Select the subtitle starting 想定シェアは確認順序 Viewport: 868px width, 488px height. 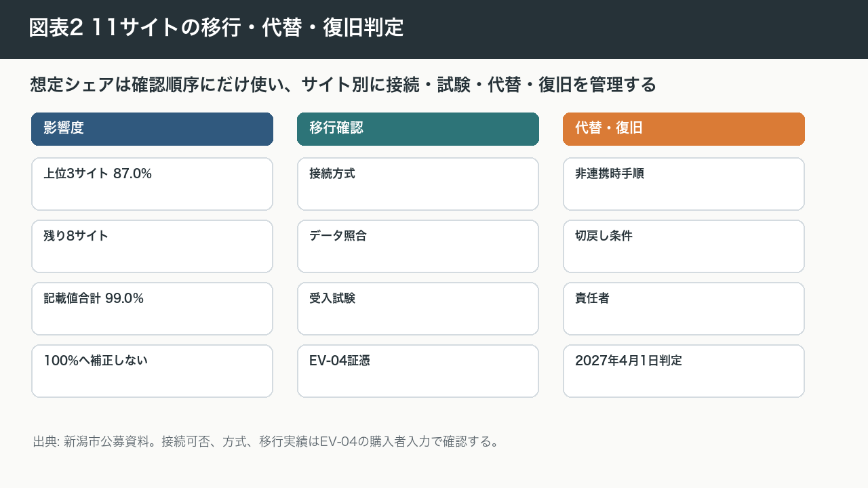343,85
